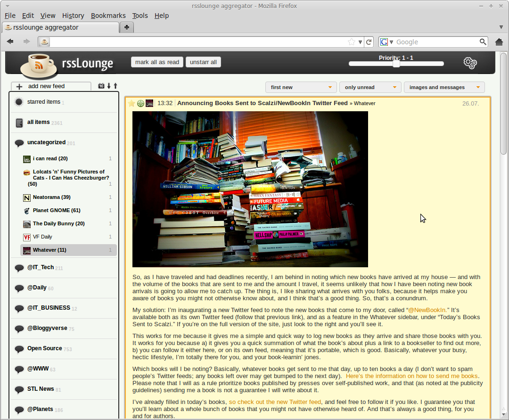The height and width of the screenshot is (420, 509).
Task: Select the Planet GNOME feed
Action: pos(57,210)
